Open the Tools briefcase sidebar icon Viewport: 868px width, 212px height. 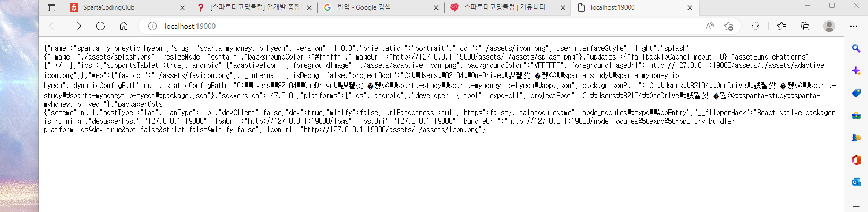tap(856, 115)
